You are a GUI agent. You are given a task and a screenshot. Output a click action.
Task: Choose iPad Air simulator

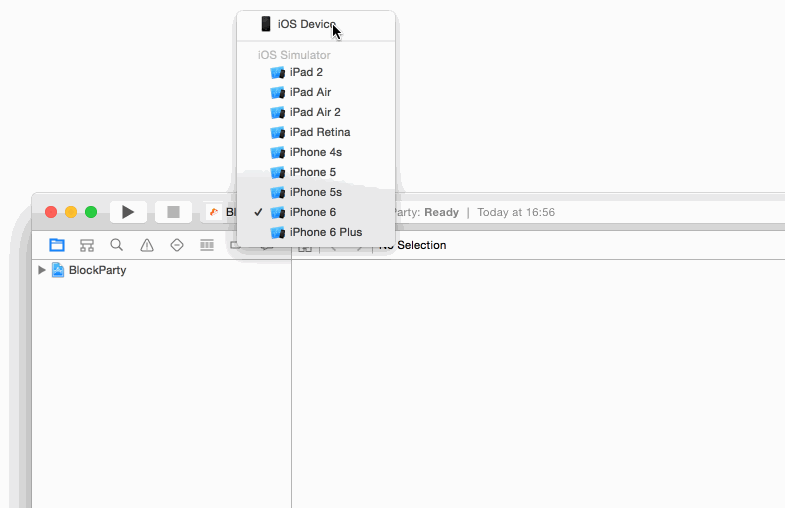[x=316, y=92]
